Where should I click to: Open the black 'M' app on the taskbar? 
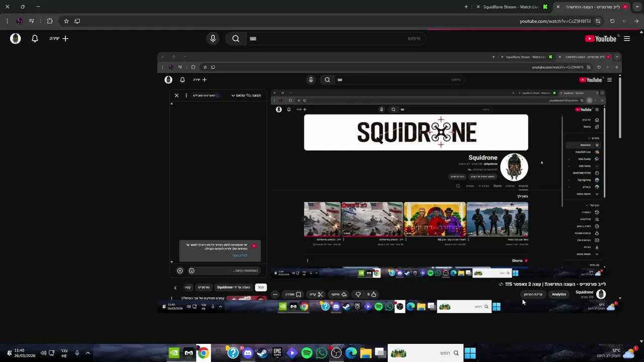pyautogui.click(x=189, y=353)
